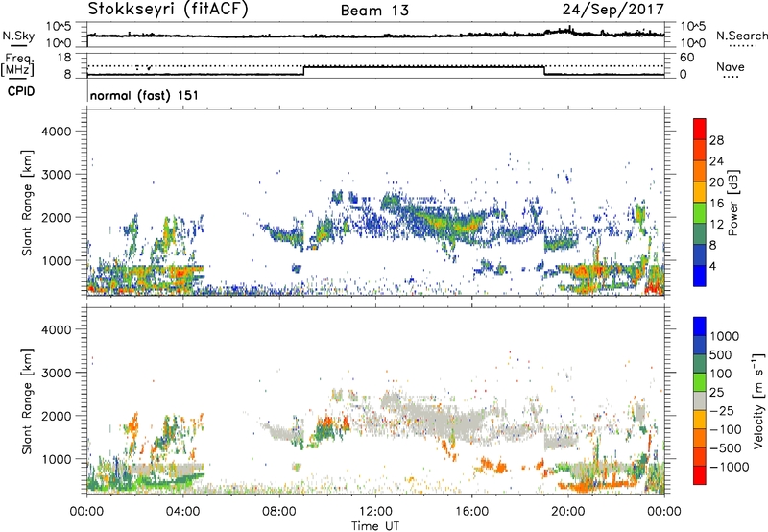Click the 12 dB colorbar label

pyautogui.click(x=716, y=225)
